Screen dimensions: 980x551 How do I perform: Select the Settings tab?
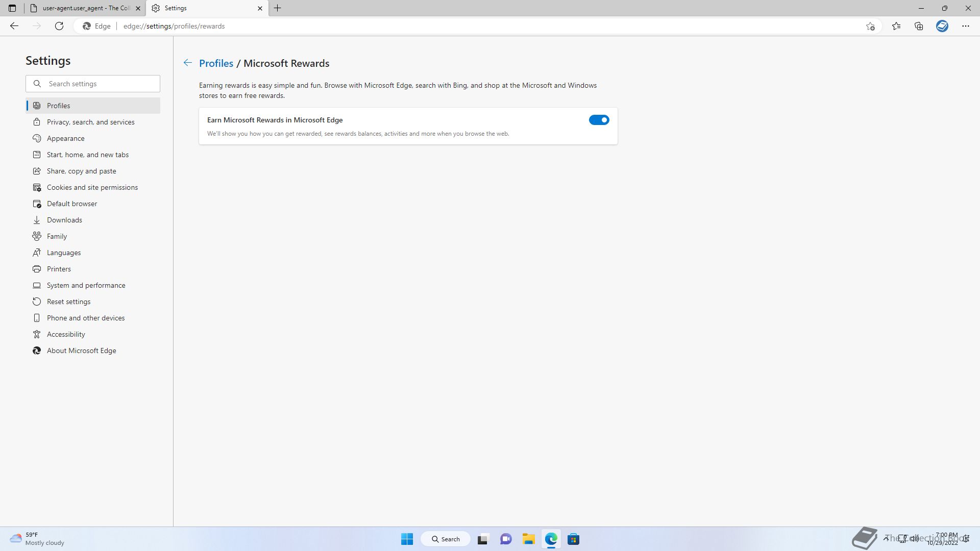(x=207, y=8)
